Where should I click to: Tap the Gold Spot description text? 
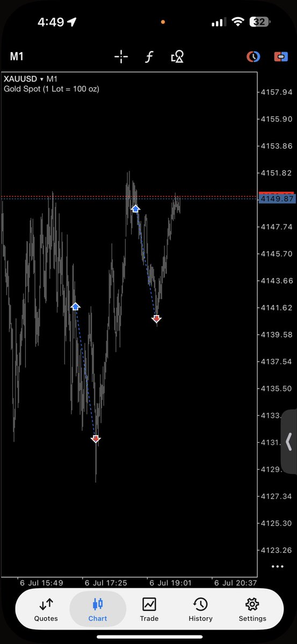coord(52,89)
